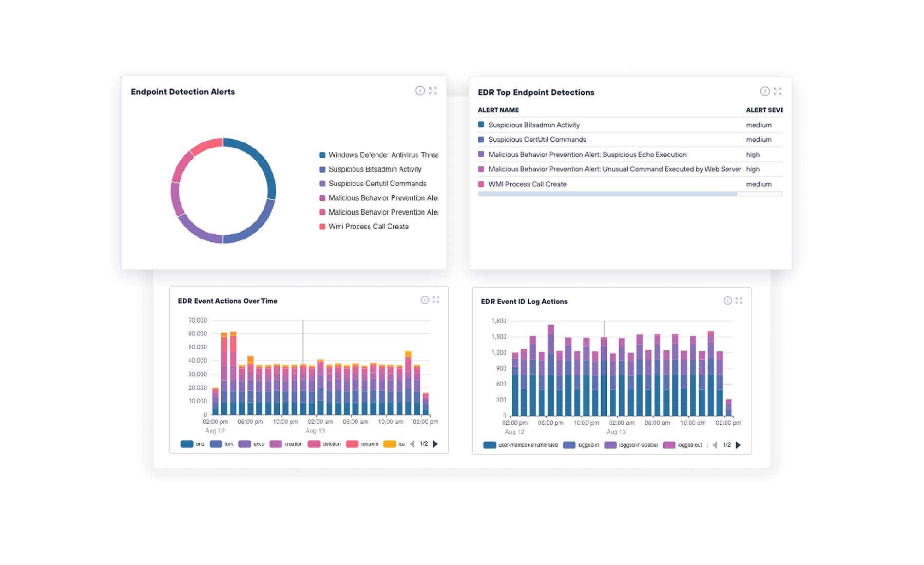
Task: Click the 'medium' severity of Suspicious Bitsadmin Activity
Action: [x=759, y=125]
